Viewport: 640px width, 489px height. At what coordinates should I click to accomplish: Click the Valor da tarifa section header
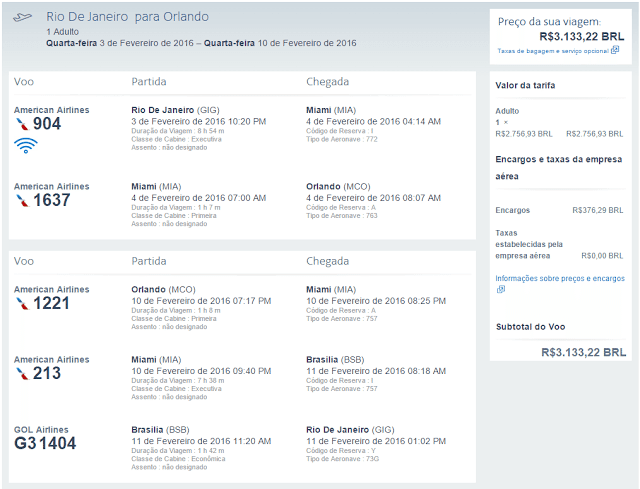(525, 85)
